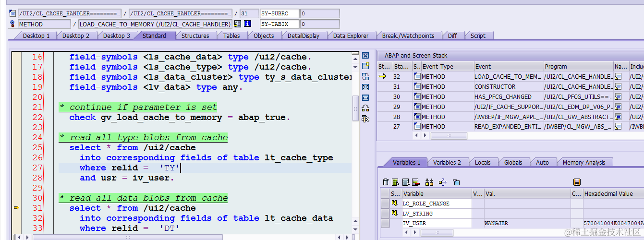Open the Script tab

(x=478, y=36)
